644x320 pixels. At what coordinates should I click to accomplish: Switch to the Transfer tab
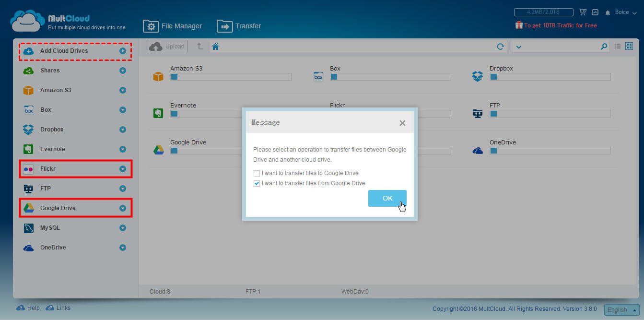click(x=239, y=26)
